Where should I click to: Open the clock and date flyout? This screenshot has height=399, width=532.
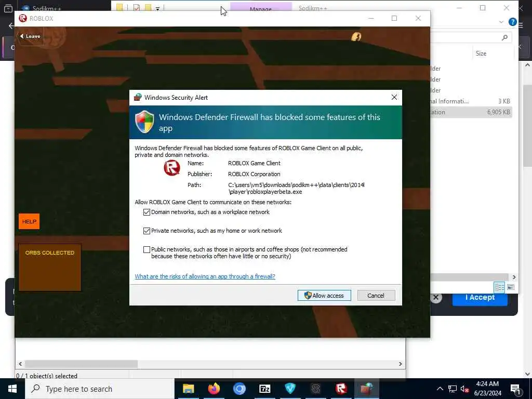[487, 389]
